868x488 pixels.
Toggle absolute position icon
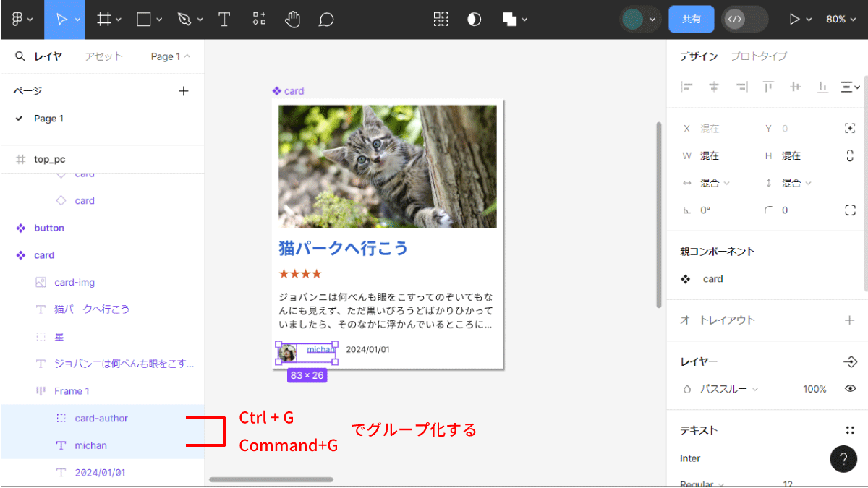pos(850,129)
